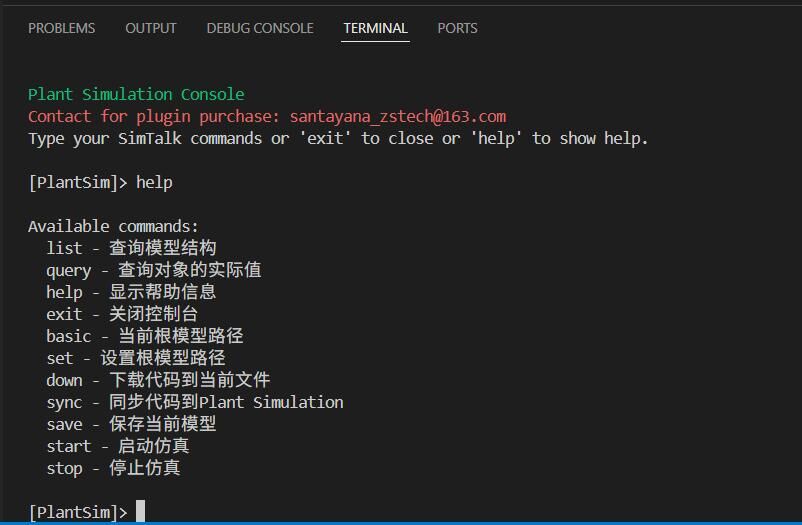
Task: Click the typed 'help' command after first prompt
Action: [154, 182]
